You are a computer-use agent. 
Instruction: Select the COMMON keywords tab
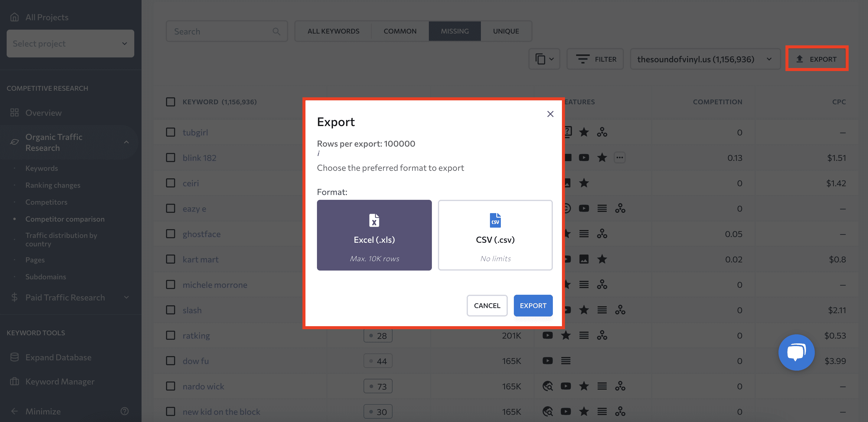point(400,31)
